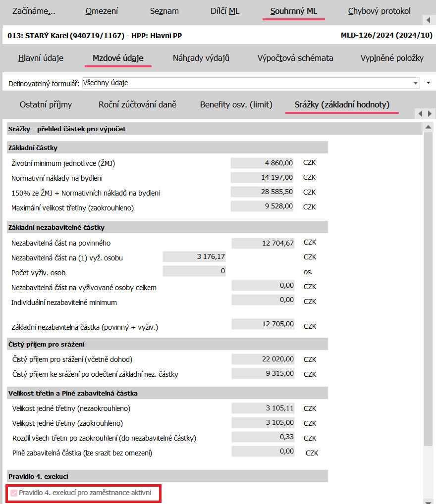Switch to Roční zúčtování daně sub-tab
Screen dimensions: 436x504
137,105
